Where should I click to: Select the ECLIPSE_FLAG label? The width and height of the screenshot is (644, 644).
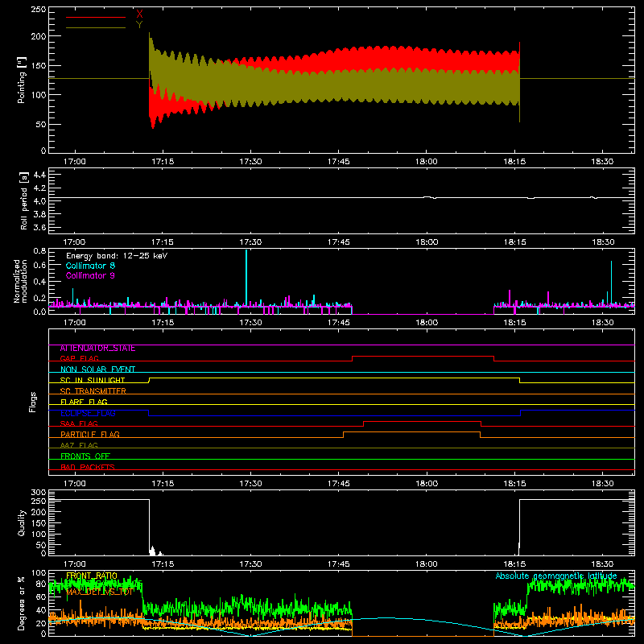pyautogui.click(x=88, y=413)
